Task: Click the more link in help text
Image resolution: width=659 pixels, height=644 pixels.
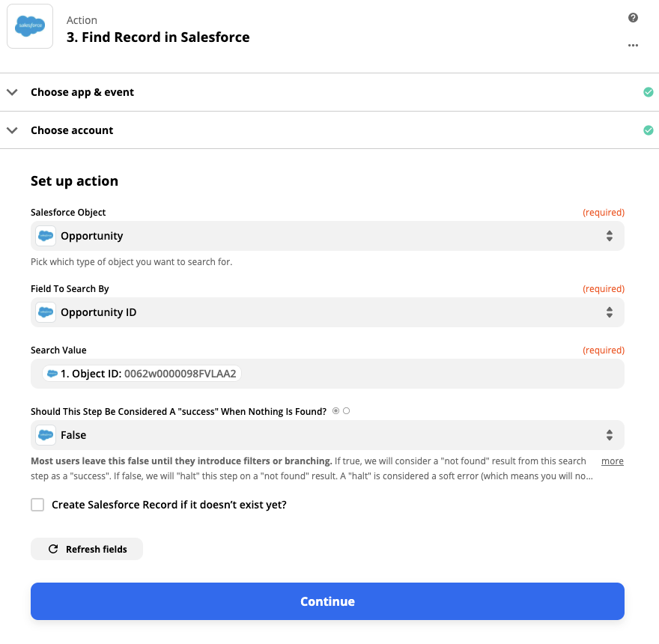Action: (x=612, y=461)
